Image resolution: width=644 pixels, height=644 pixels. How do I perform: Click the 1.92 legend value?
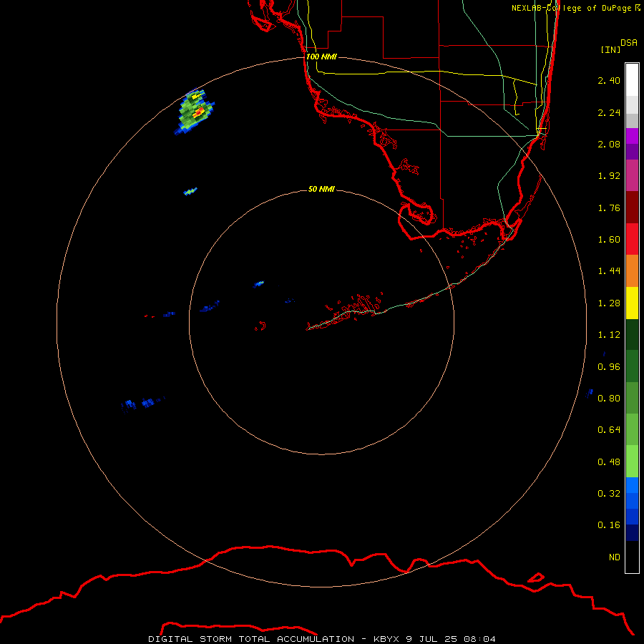609,176
